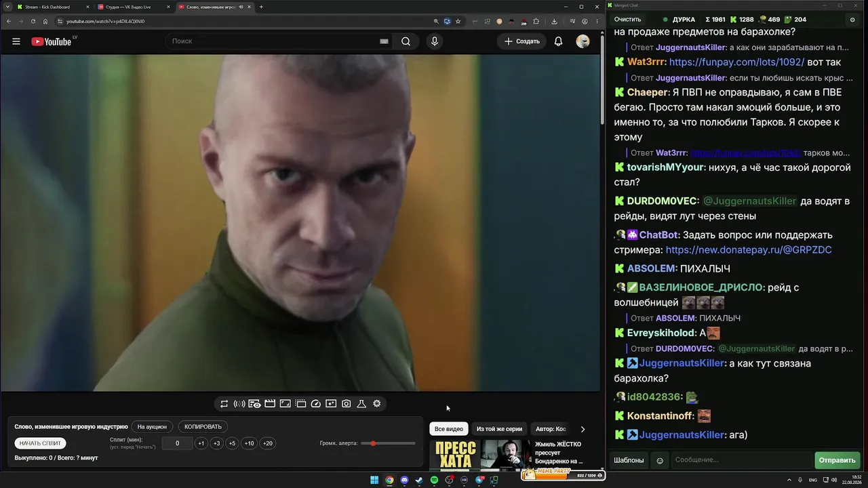Click the 'На аукцион' button
868x488 pixels.
(152, 427)
